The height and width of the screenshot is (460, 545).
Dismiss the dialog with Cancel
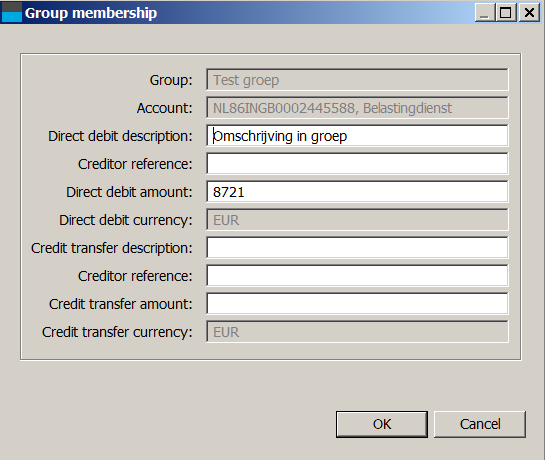click(480, 424)
